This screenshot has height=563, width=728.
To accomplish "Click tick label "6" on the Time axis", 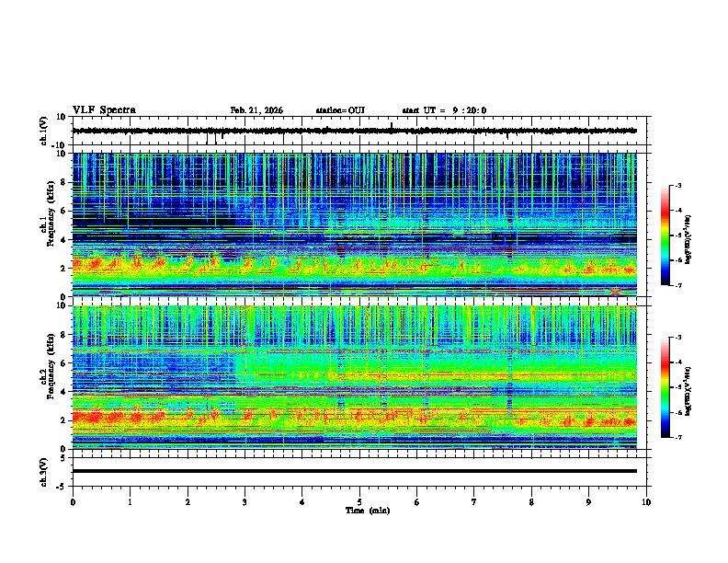I will click(x=416, y=502).
